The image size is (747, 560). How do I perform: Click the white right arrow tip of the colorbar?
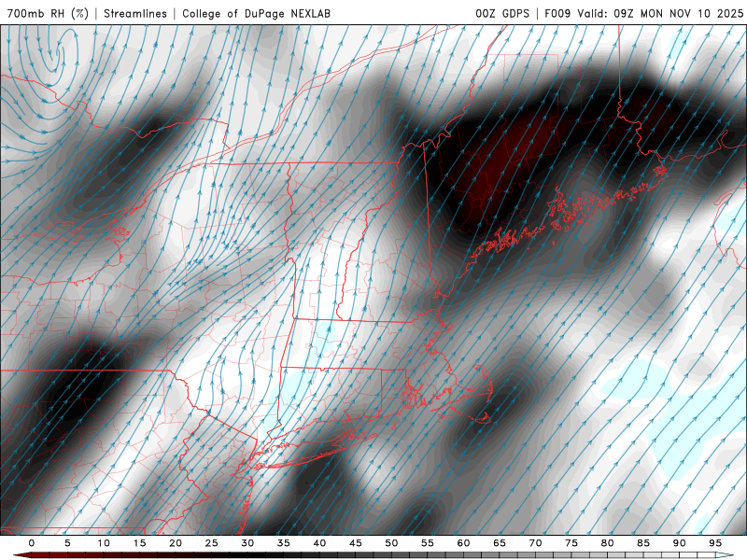pos(726,555)
